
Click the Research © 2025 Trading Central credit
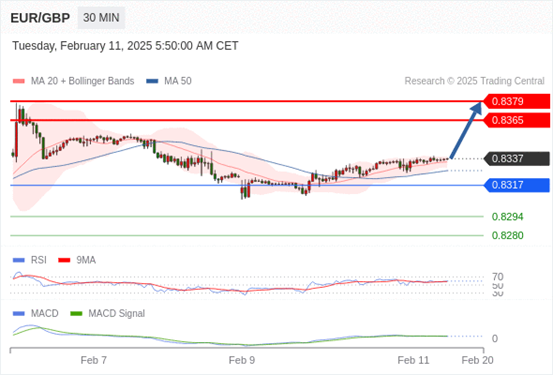coord(474,81)
